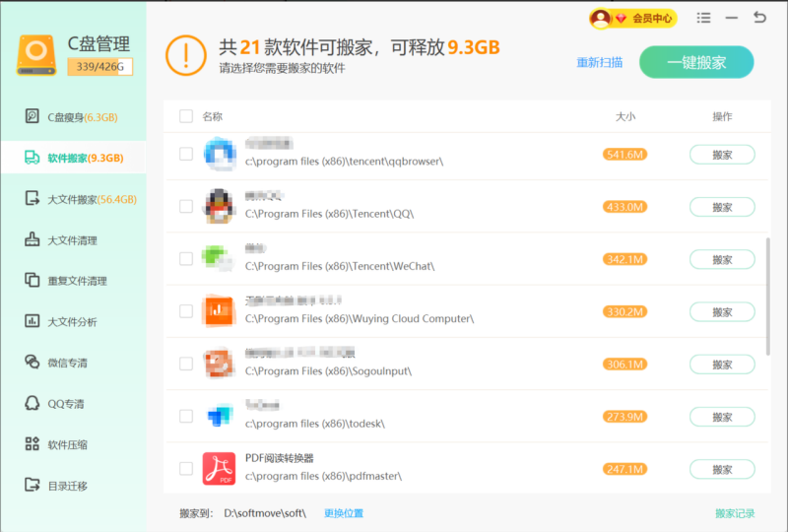Click the 大小 column header
Screen dimensions: 788x532
(625, 116)
